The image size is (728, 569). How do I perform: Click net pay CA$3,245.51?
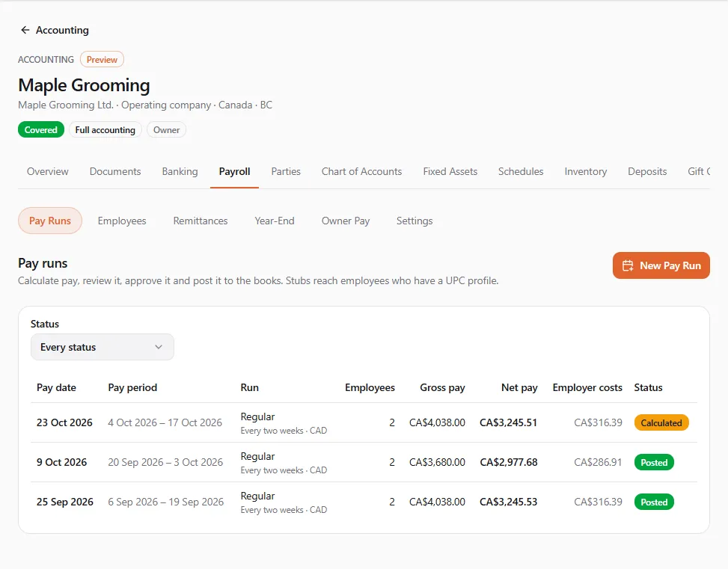(x=508, y=422)
